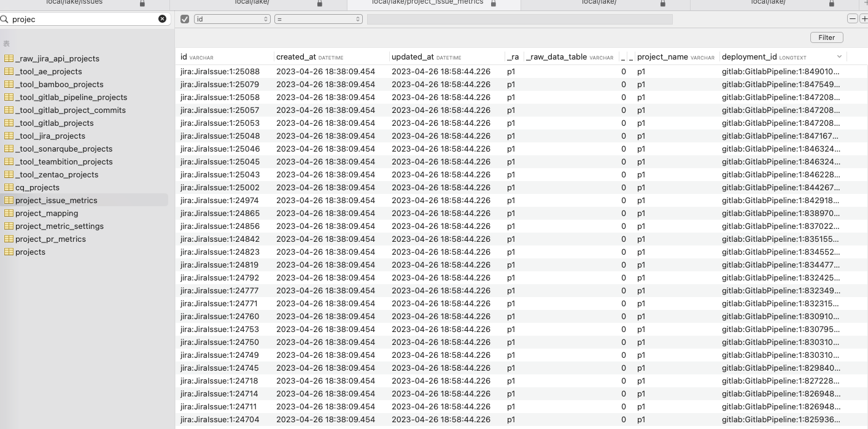Click deployment cell gitlab:GitlabPipeline:1:838970…
Screen dimensions: 868x429
(781, 213)
